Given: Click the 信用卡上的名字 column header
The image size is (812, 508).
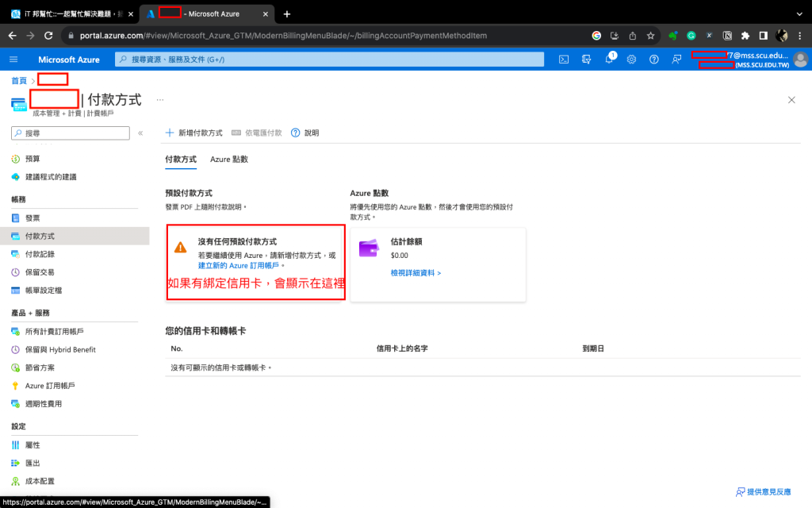Looking at the screenshot, I should click(402, 349).
